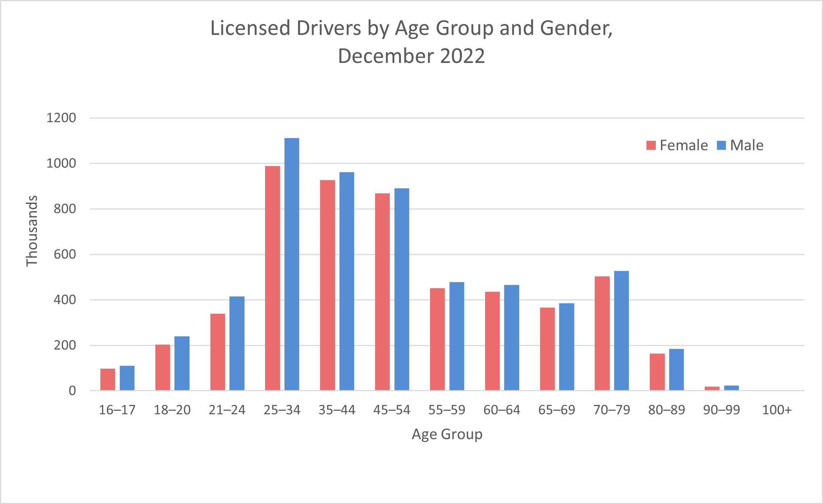Click the Male bar for 18–20
Screen dimensions: 823x504
182,363
